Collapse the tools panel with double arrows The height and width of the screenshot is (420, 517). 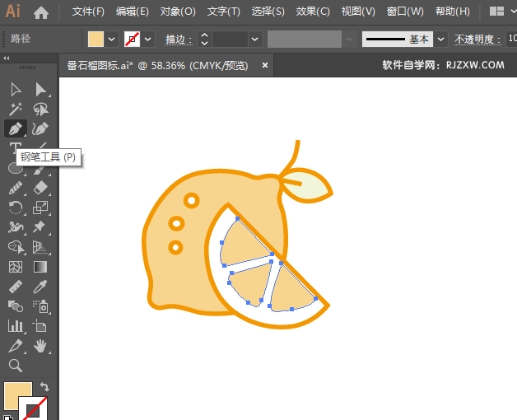7,58
